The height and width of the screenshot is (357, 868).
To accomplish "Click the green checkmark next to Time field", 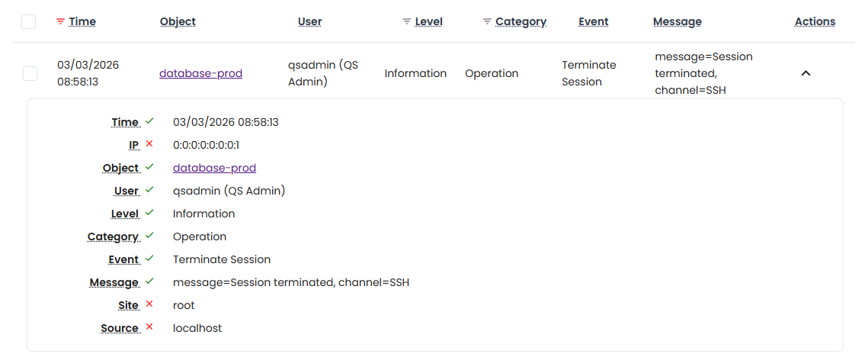I will click(x=149, y=121).
